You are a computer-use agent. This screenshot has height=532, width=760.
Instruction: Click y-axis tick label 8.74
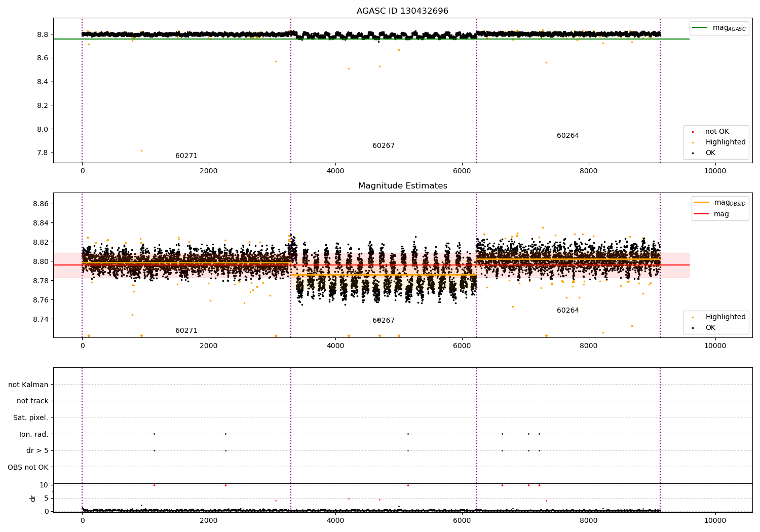pyautogui.click(x=41, y=320)
